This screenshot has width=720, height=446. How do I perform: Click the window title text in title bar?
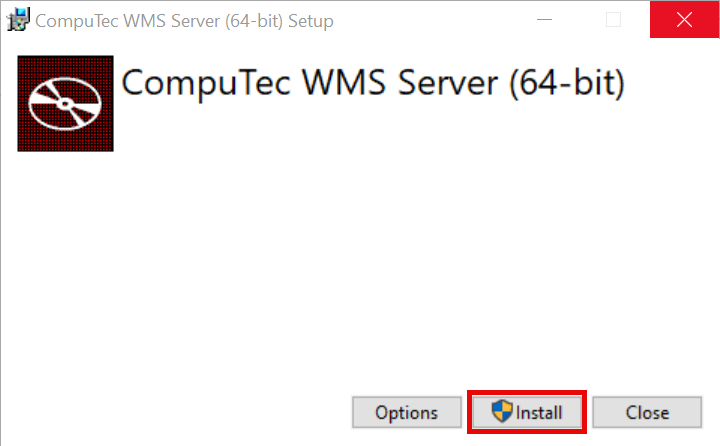click(x=184, y=21)
